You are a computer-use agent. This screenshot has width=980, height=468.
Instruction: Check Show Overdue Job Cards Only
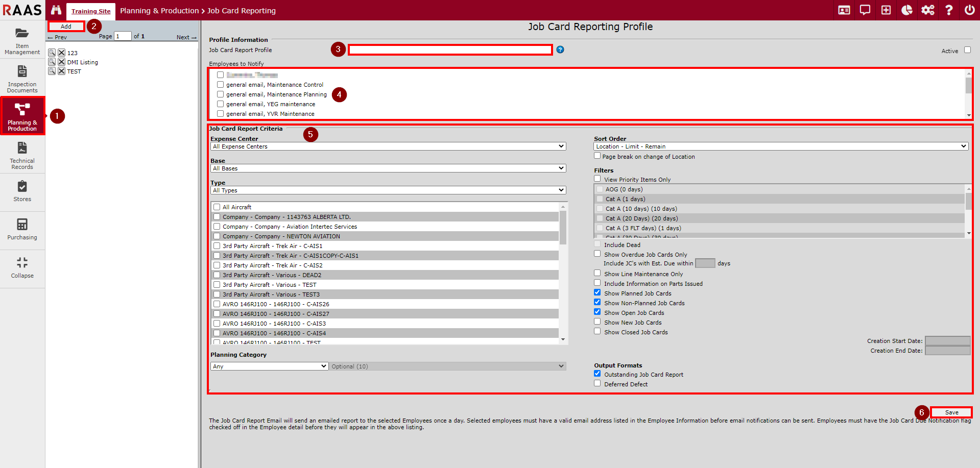597,254
